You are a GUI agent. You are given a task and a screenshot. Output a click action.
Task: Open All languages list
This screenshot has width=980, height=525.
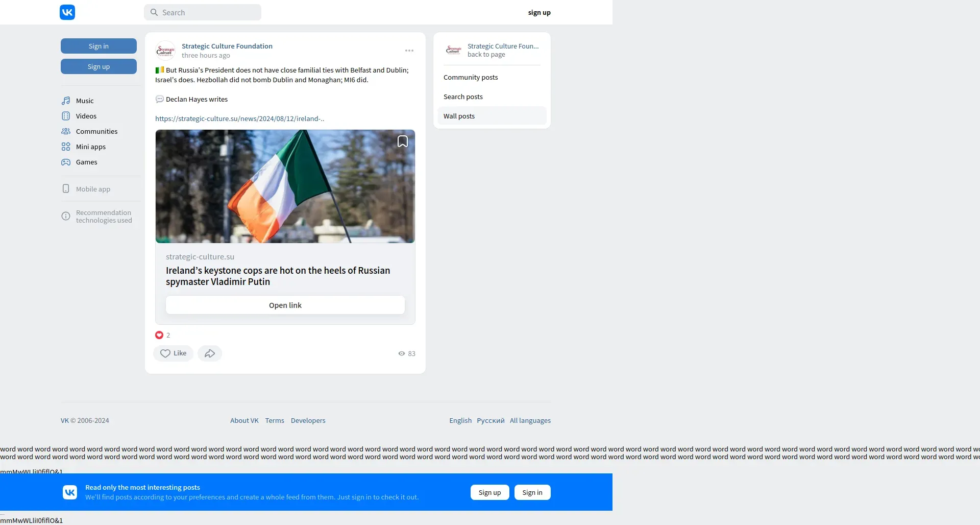tap(530, 420)
